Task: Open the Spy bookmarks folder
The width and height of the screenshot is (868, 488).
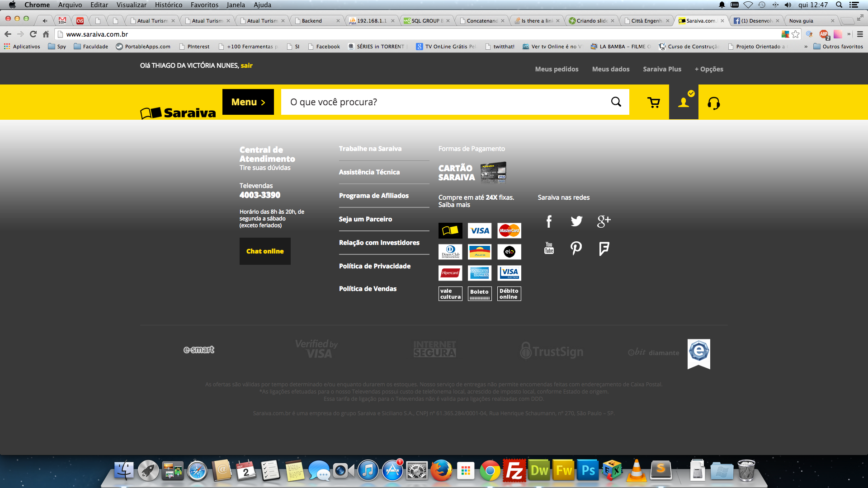Action: pos(57,47)
